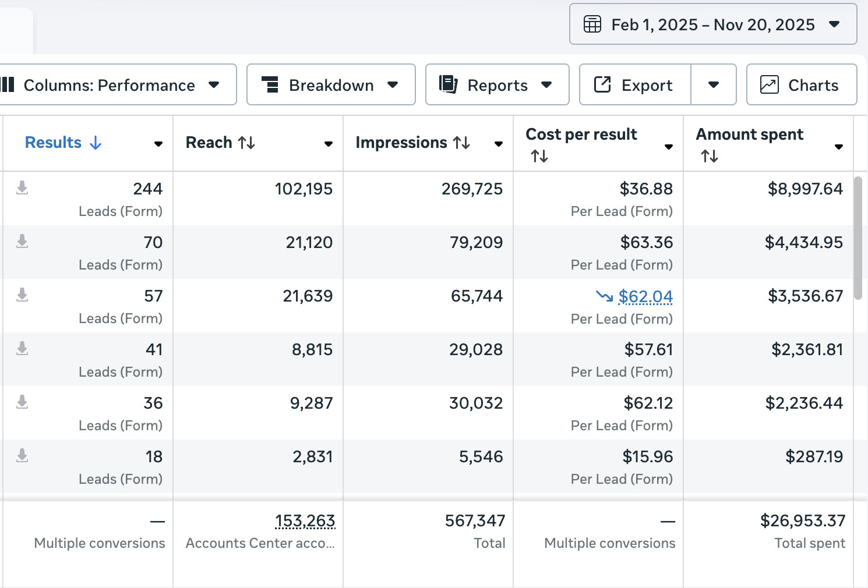Sort by Cost per result arrows
The width and height of the screenshot is (868, 588).
(539, 156)
